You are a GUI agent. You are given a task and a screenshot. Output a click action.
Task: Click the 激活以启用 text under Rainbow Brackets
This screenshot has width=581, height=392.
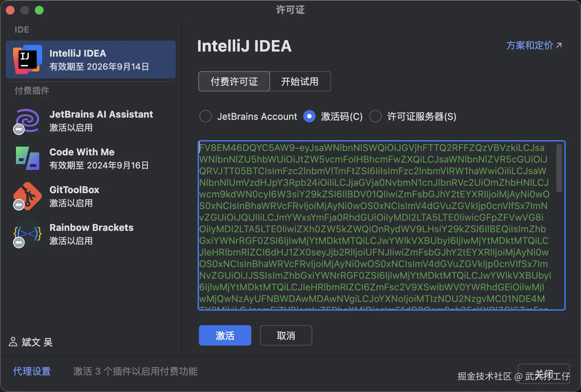[x=71, y=241]
